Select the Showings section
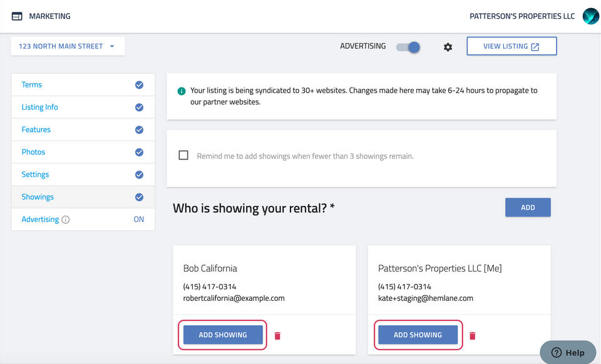Screen dimensions: 601x364 pyautogui.click(x=83, y=197)
